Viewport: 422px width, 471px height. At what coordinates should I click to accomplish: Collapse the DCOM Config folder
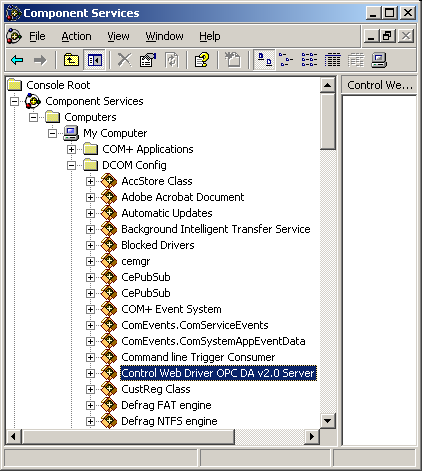71,165
